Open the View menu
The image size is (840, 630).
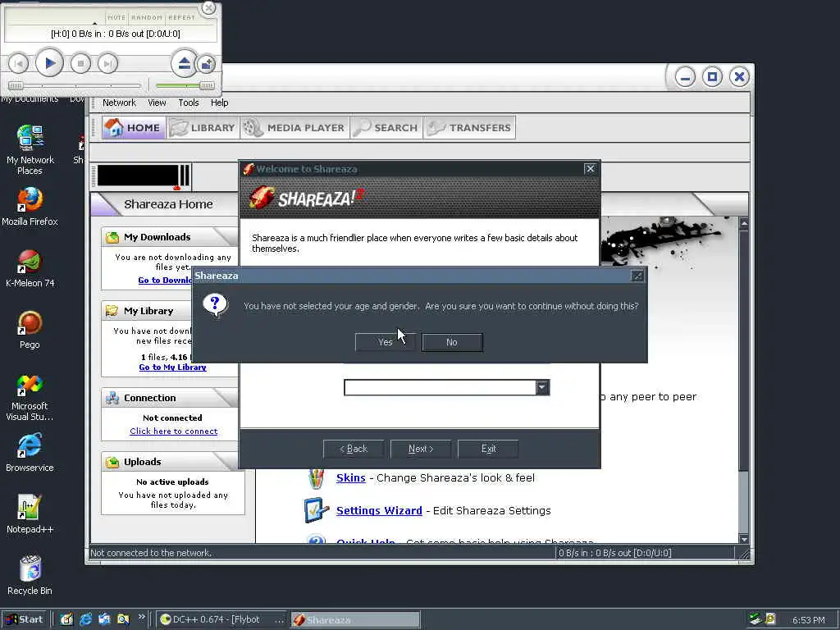[157, 103]
